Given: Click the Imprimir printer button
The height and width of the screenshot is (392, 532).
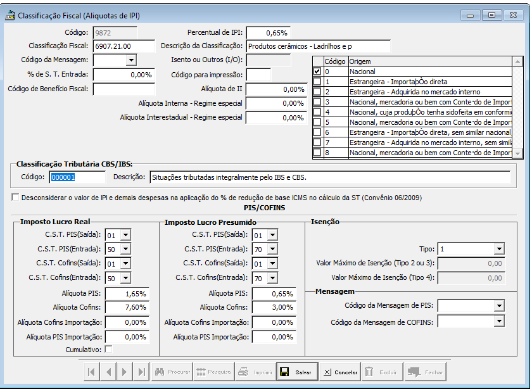Looking at the screenshot, I should coord(255,372).
